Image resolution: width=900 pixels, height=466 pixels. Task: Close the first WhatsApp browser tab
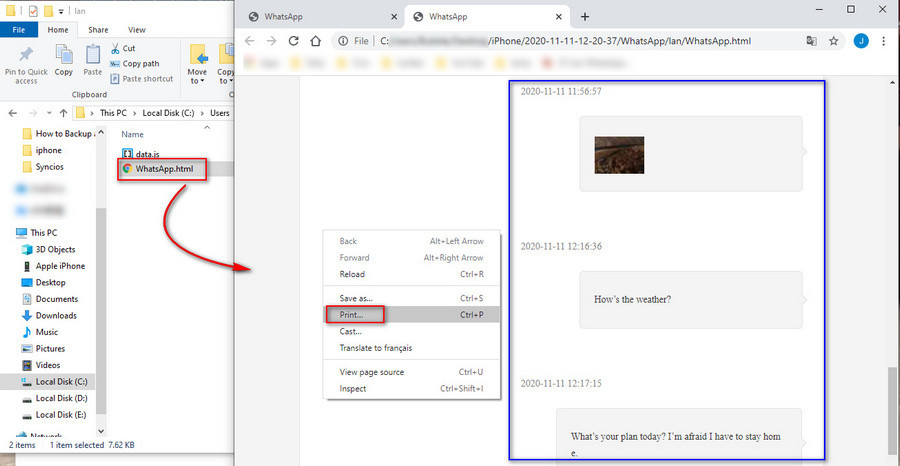click(394, 17)
